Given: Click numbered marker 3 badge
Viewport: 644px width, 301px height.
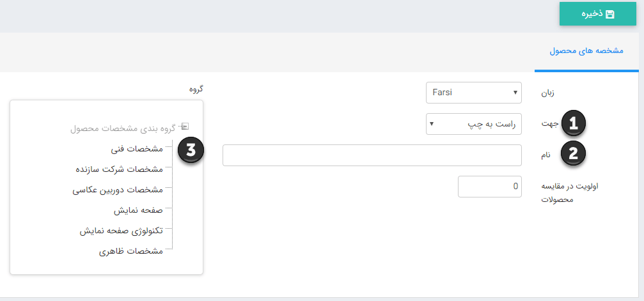Looking at the screenshot, I should click(x=190, y=150).
